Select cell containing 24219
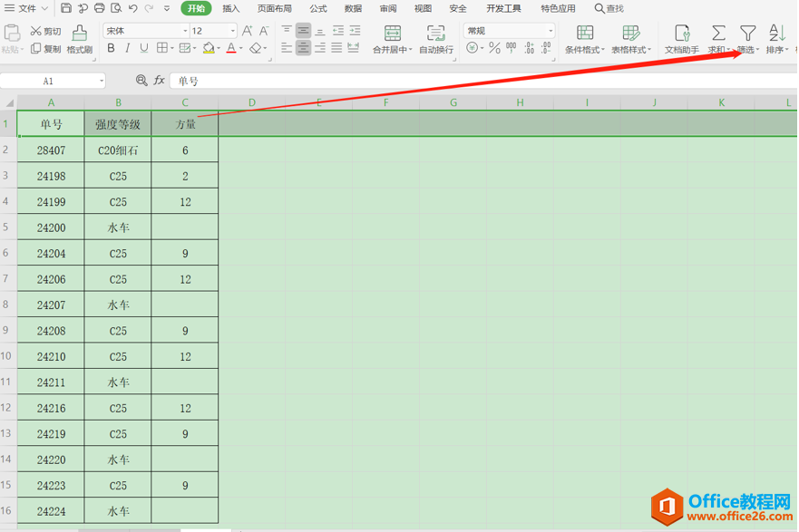 (x=51, y=434)
